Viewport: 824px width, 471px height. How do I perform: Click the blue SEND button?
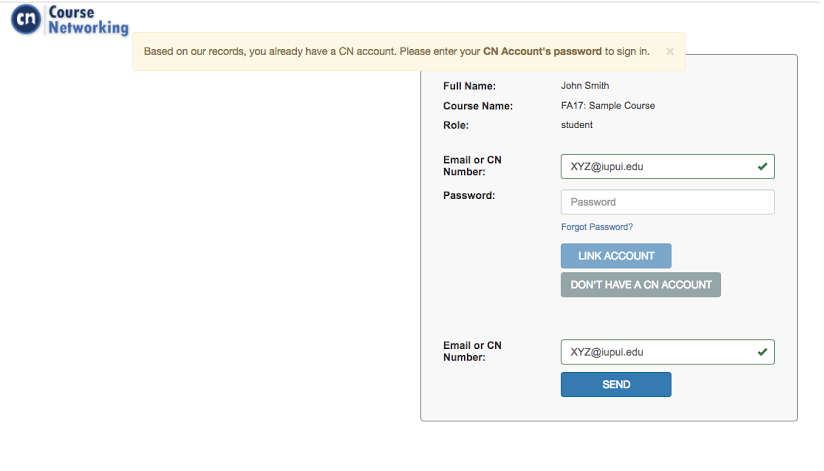[x=616, y=385]
